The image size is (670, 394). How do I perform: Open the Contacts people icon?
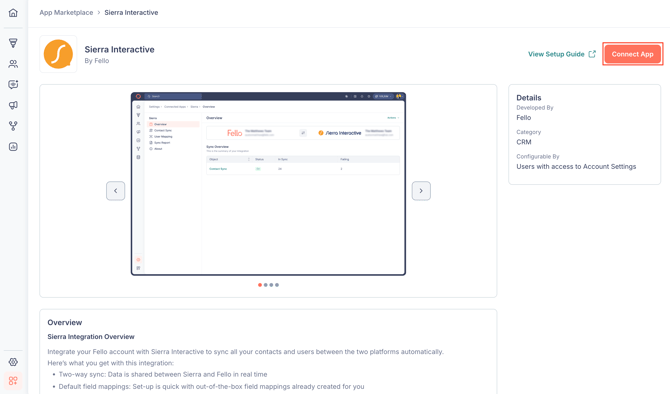[13, 64]
